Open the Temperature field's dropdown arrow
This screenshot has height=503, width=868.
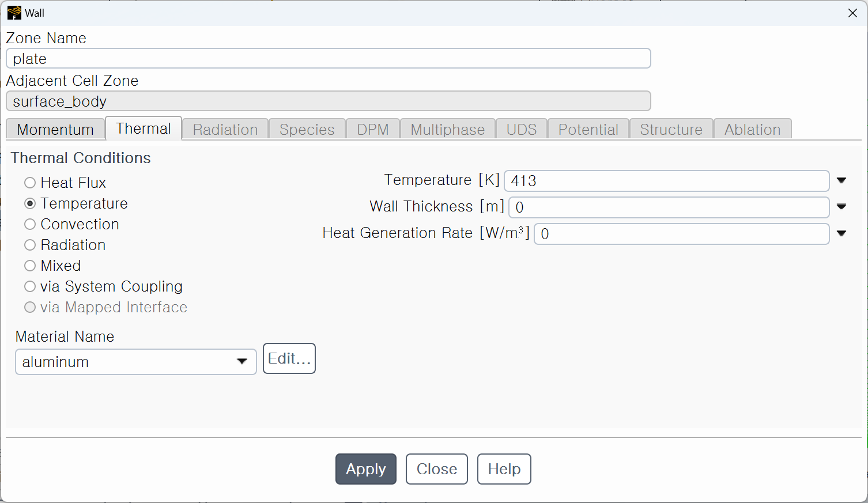[x=841, y=180]
